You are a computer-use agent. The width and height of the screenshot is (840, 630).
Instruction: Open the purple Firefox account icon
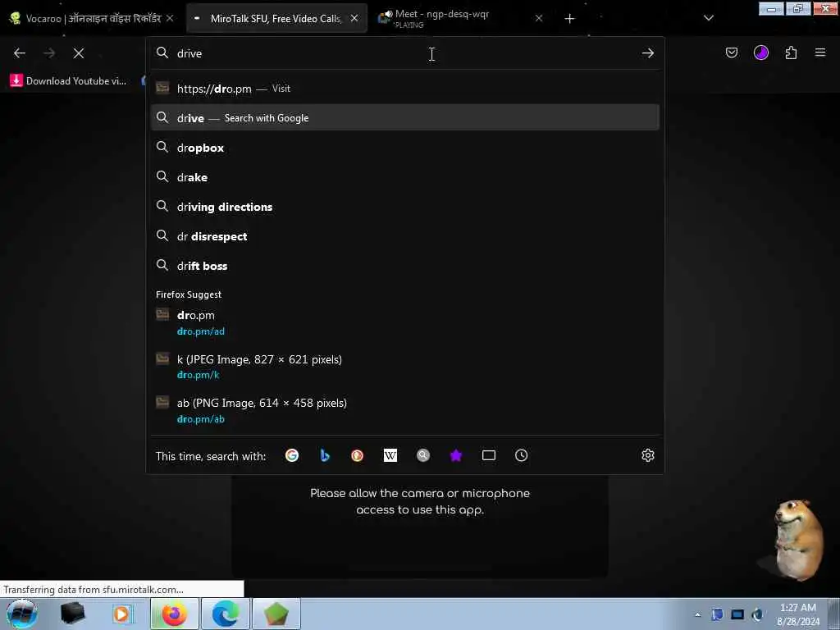click(760, 52)
